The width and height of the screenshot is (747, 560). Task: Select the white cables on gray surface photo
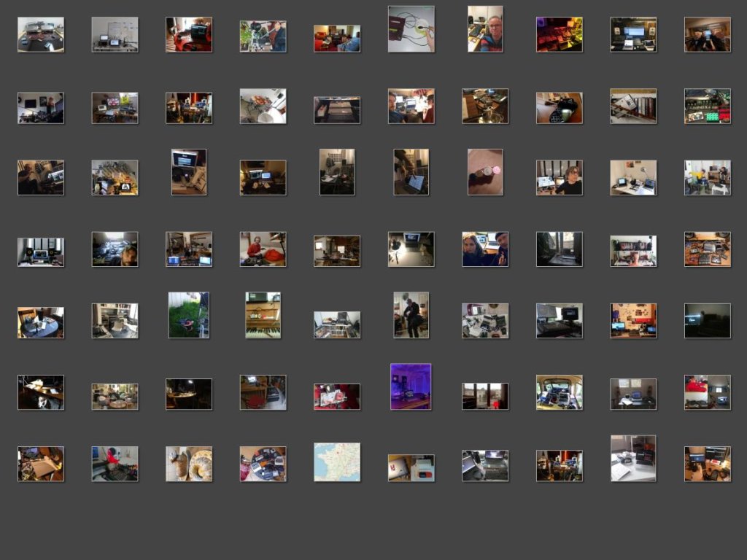click(411, 29)
